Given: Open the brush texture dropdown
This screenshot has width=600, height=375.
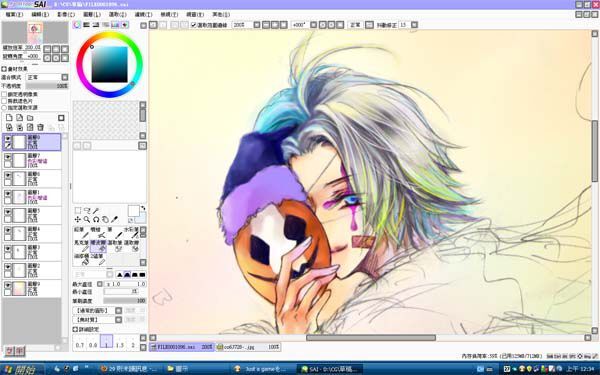Looking at the screenshot, I should [x=119, y=320].
